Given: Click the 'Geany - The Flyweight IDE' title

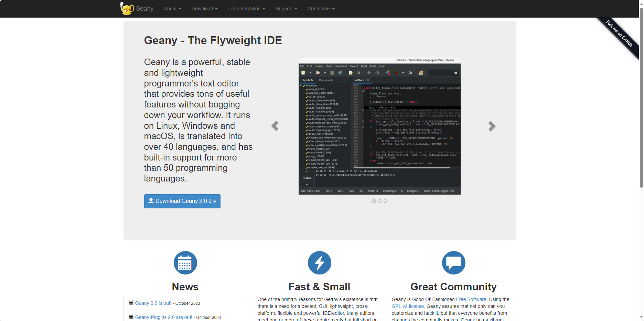Looking at the screenshot, I should [x=213, y=40].
